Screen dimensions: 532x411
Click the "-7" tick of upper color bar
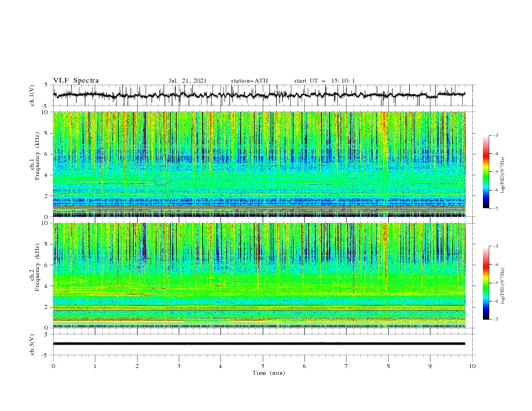495,208
